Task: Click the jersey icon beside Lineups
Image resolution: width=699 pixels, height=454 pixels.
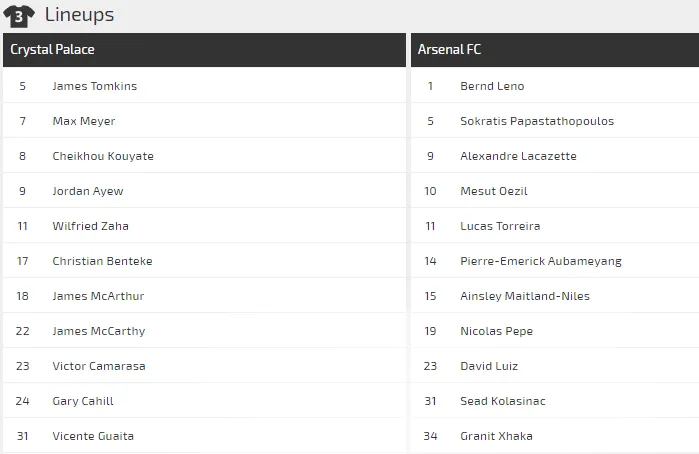Action: click(19, 15)
